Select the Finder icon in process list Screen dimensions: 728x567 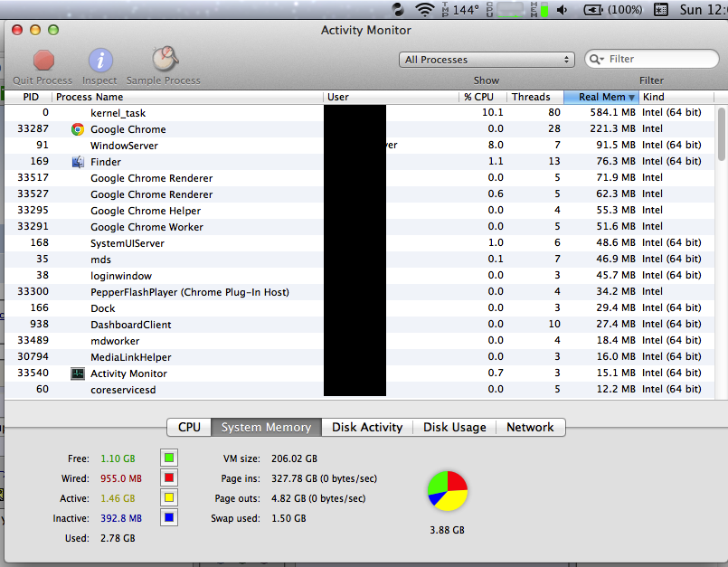(78, 162)
